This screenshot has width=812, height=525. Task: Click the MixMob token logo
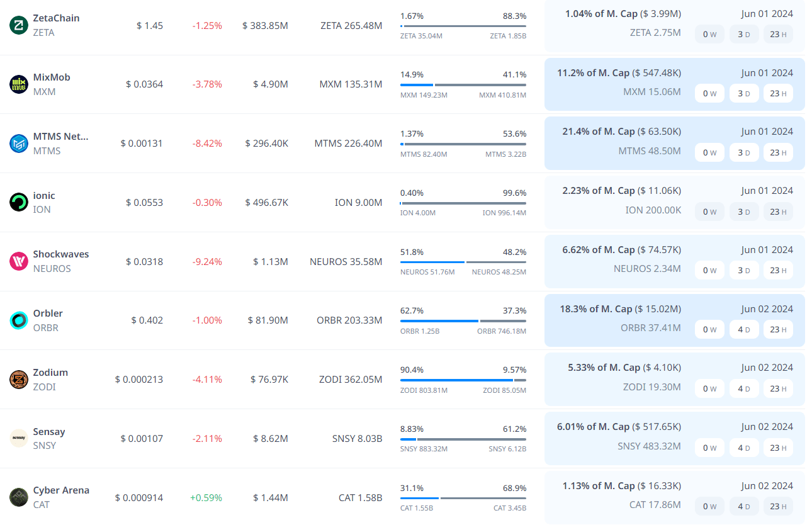tap(19, 84)
